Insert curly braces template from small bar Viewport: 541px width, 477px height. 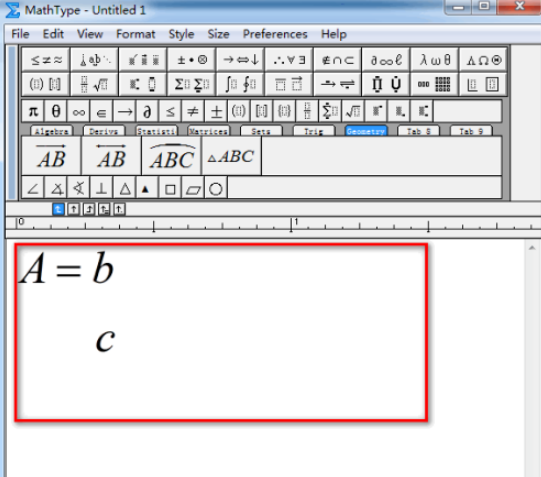284,111
